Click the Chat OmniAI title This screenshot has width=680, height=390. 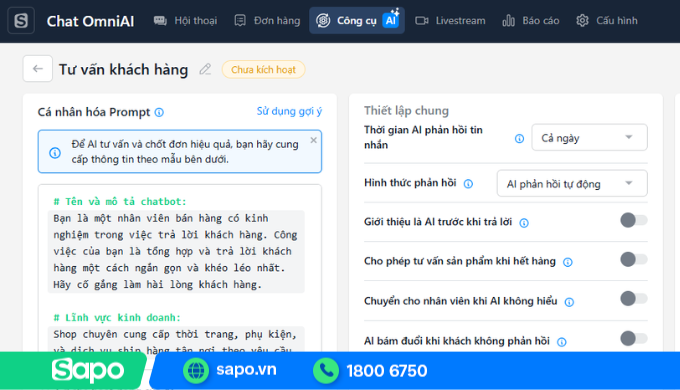click(90, 21)
